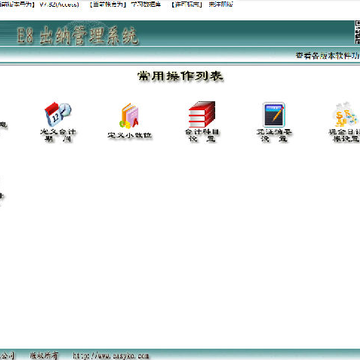360x360 pixels.
Task: Click the 常用操作列表 heading
Action: coord(180,76)
